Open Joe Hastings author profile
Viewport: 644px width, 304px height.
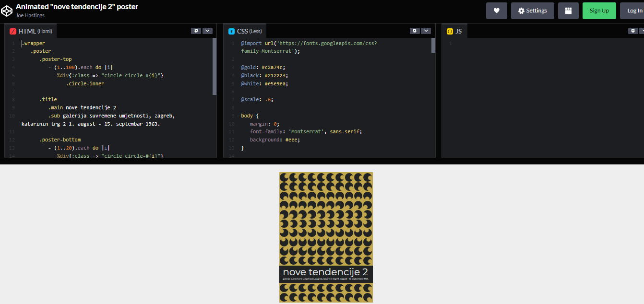tap(30, 15)
